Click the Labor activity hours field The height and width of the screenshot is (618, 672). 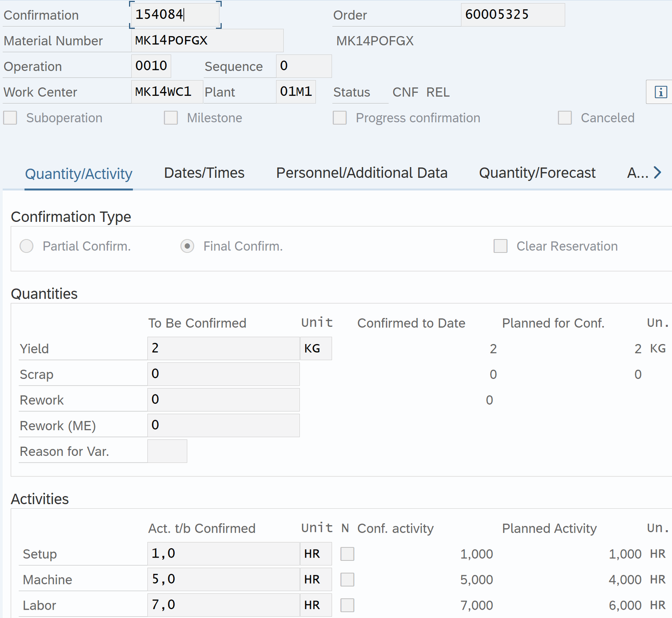tap(223, 605)
